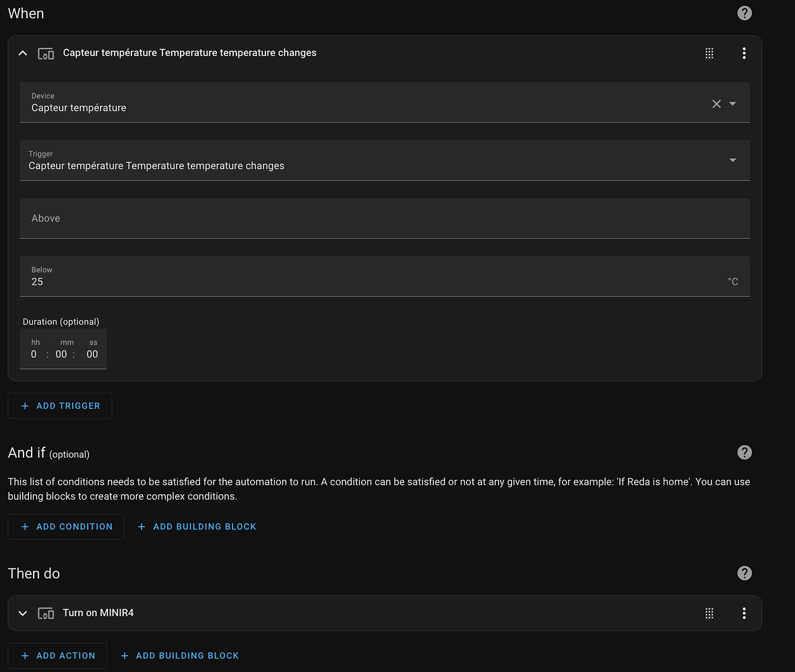
Task: Add a building block under conditions
Action: tap(197, 527)
